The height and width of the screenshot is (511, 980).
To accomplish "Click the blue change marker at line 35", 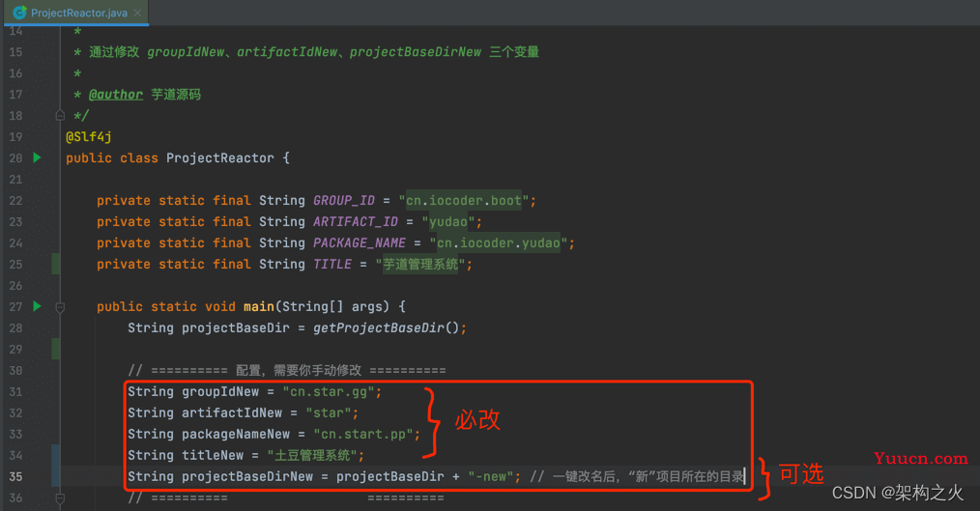I will (56, 466).
